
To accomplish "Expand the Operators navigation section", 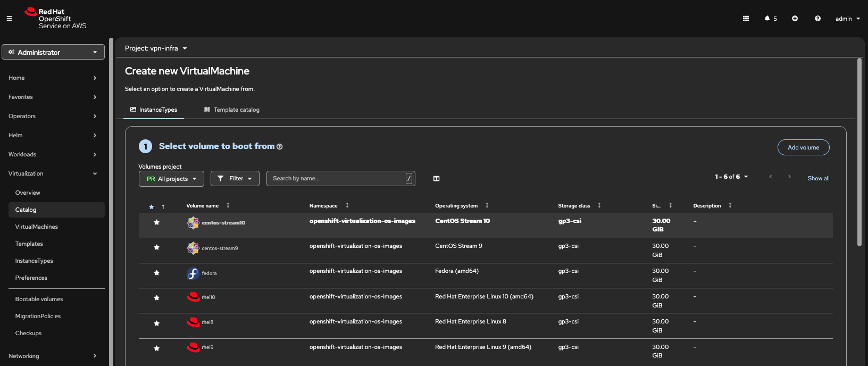I will coord(53,116).
